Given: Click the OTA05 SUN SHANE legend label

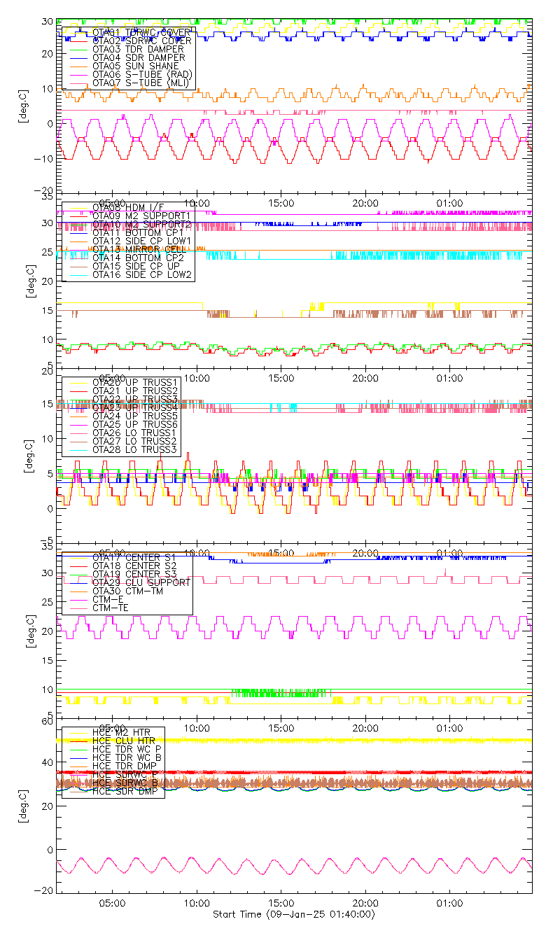Looking at the screenshot, I should click(136, 66).
